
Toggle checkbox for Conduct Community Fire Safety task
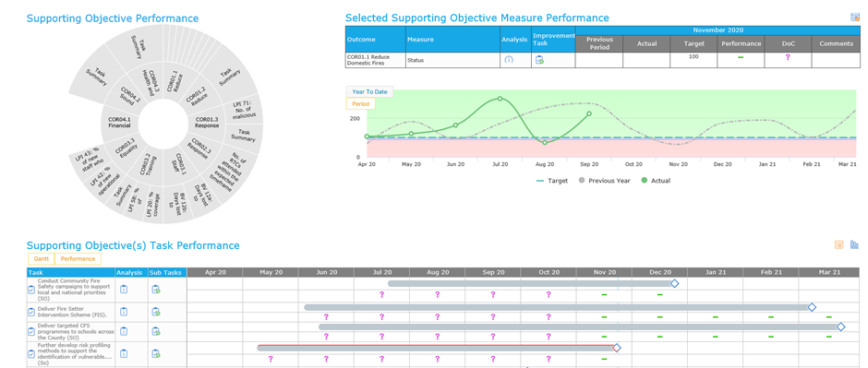coord(31,289)
